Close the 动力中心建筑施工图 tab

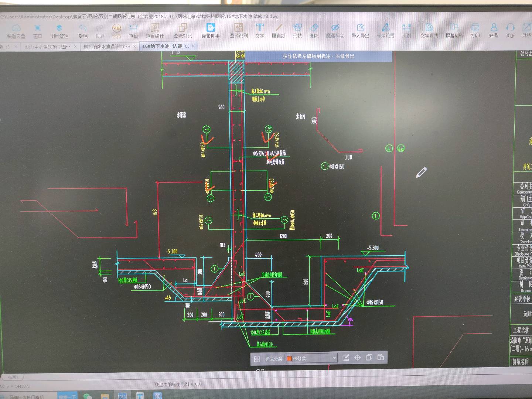[x=75, y=47]
